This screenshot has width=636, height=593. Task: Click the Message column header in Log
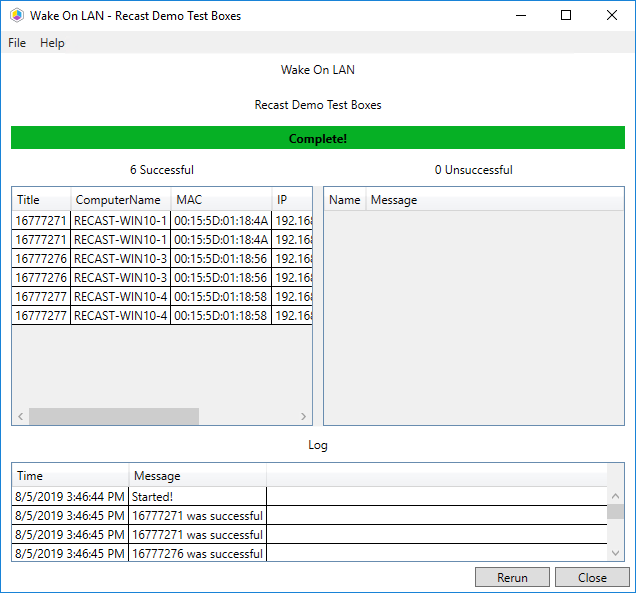pyautogui.click(x=198, y=475)
